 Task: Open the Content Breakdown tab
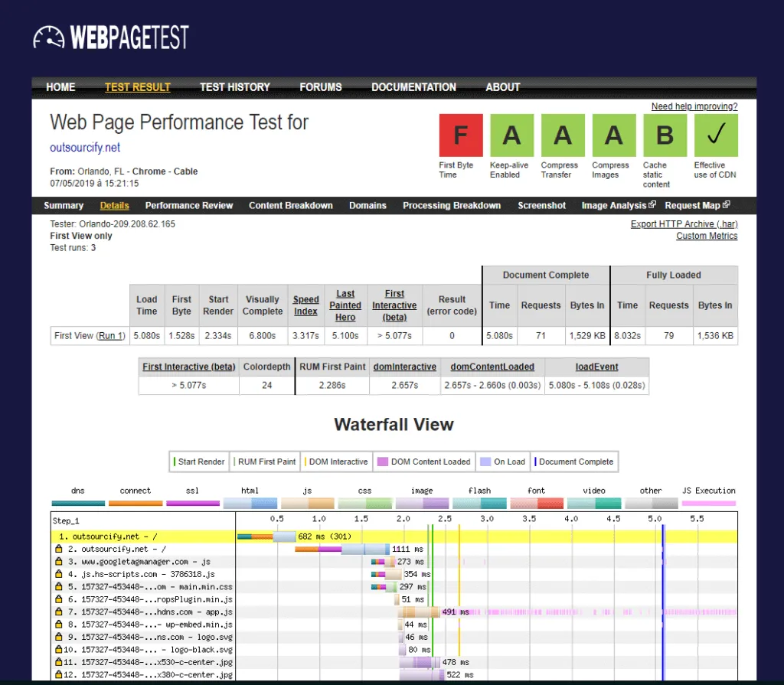(x=290, y=205)
